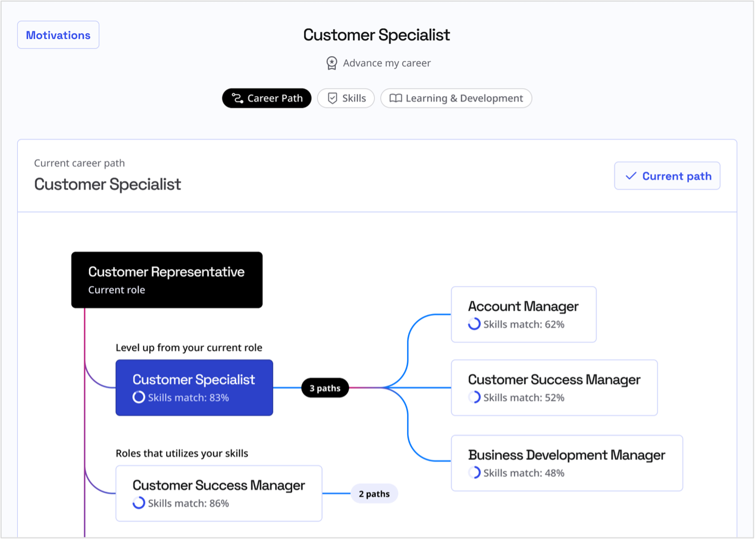Click the award ribbon icon beside Advance my career

(x=332, y=63)
